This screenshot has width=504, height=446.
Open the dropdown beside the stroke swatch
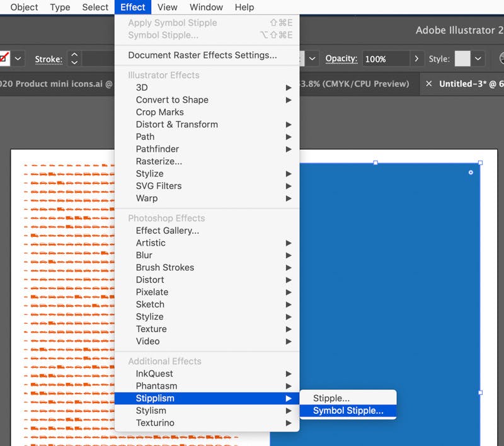(x=18, y=59)
